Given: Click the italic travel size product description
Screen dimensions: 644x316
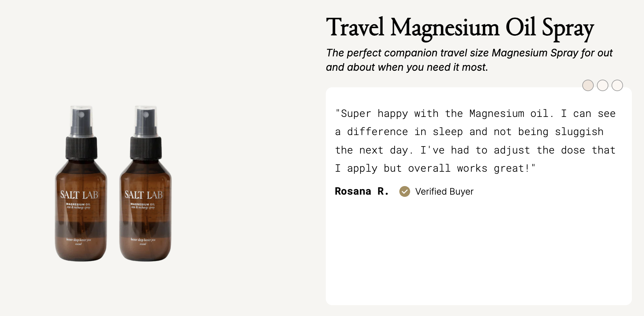Looking at the screenshot, I should click(469, 60).
